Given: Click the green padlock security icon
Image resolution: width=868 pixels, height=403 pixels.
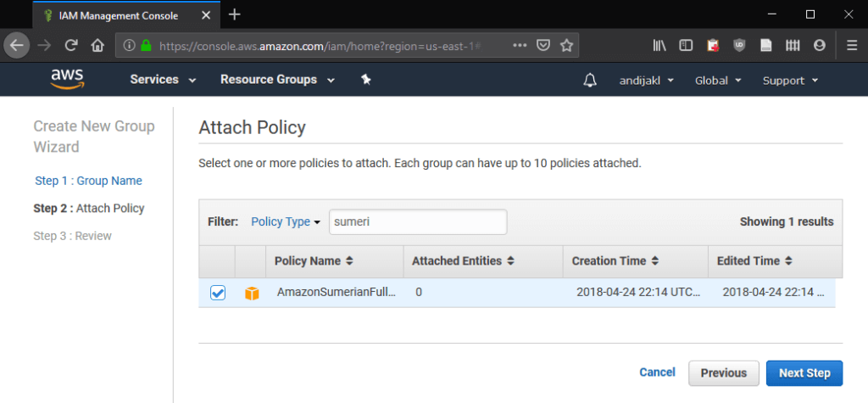Looking at the screenshot, I should click(x=146, y=46).
